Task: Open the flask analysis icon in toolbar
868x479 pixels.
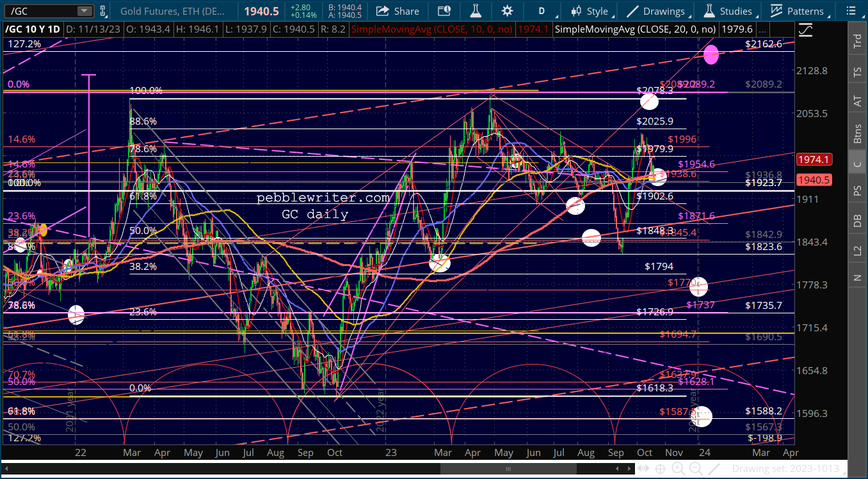Action: point(476,11)
